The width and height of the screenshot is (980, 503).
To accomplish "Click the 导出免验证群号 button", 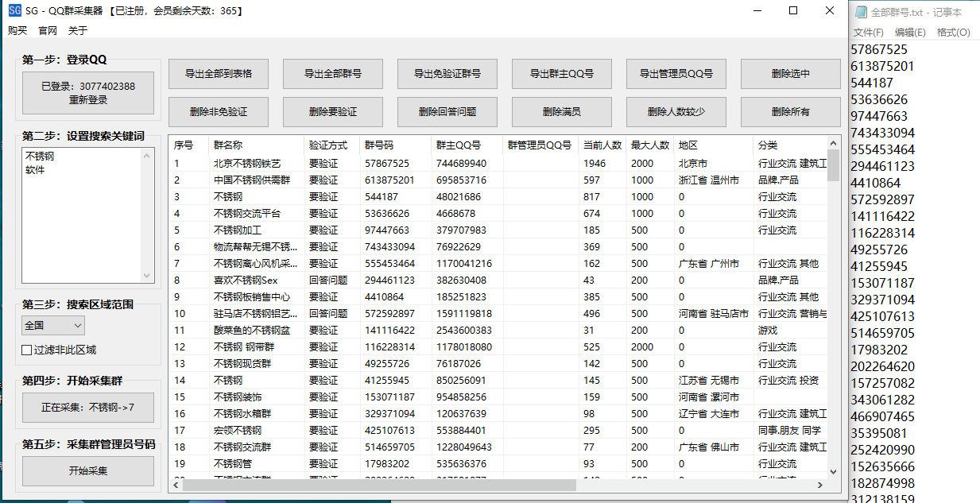I will 447,74.
